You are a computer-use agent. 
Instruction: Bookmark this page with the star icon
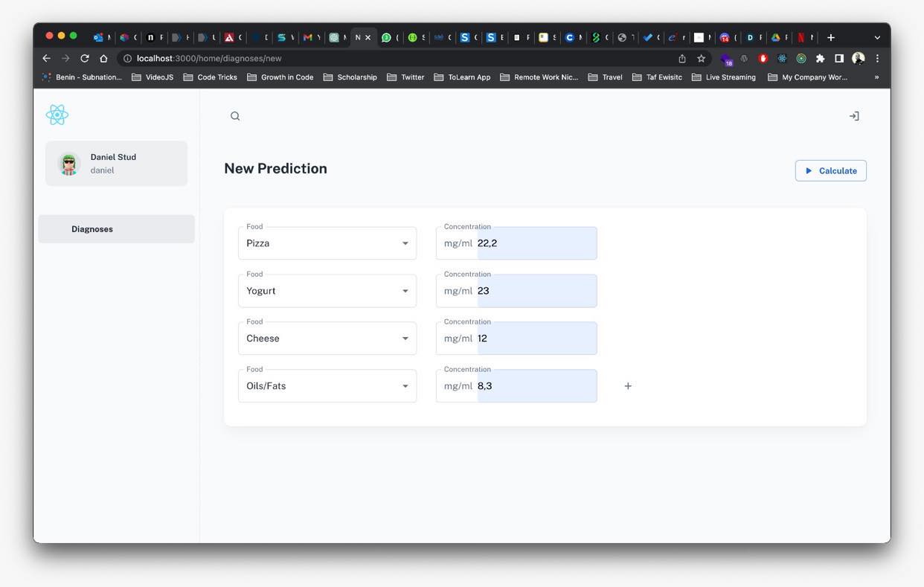click(x=701, y=58)
